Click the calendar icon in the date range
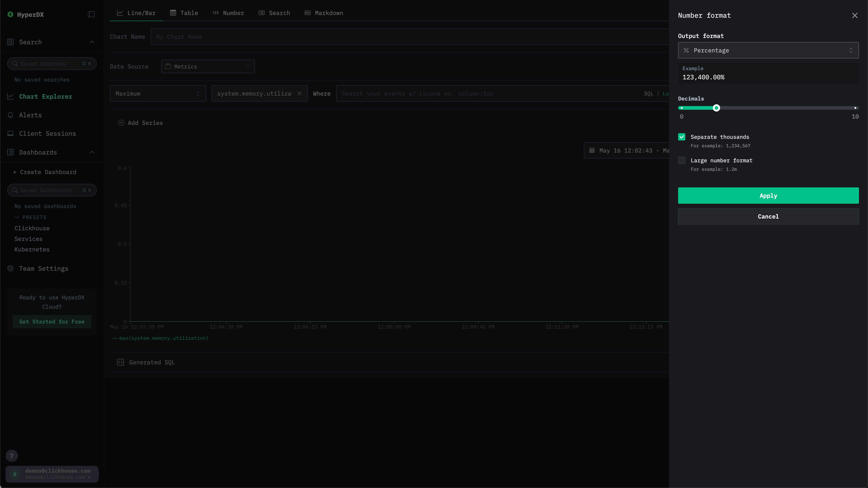Viewport: 868px width, 488px height. coord(592,151)
